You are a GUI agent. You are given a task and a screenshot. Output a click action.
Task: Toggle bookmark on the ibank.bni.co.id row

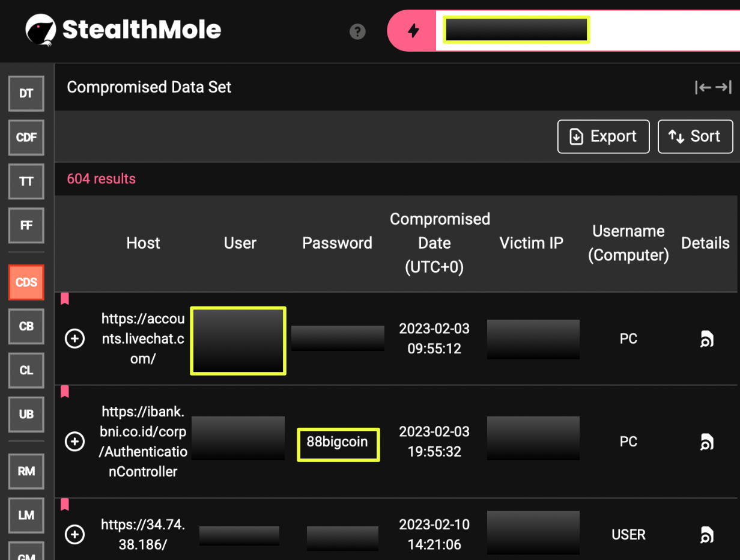(x=65, y=392)
